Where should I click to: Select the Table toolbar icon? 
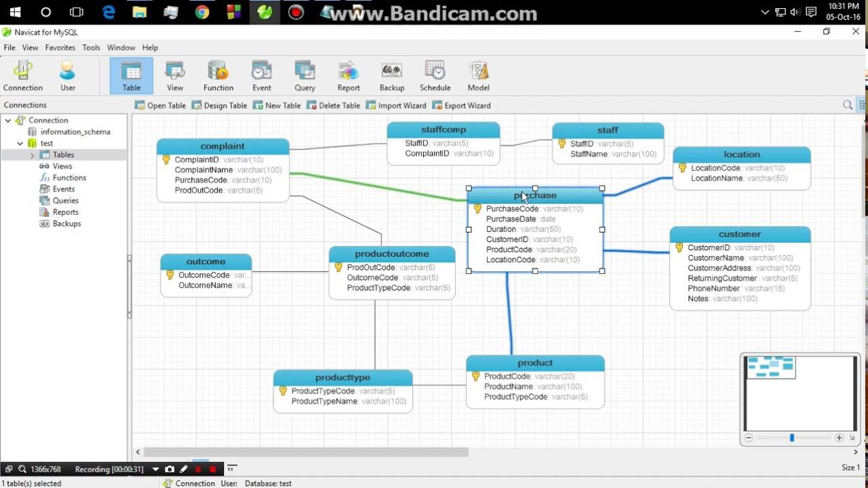point(132,75)
